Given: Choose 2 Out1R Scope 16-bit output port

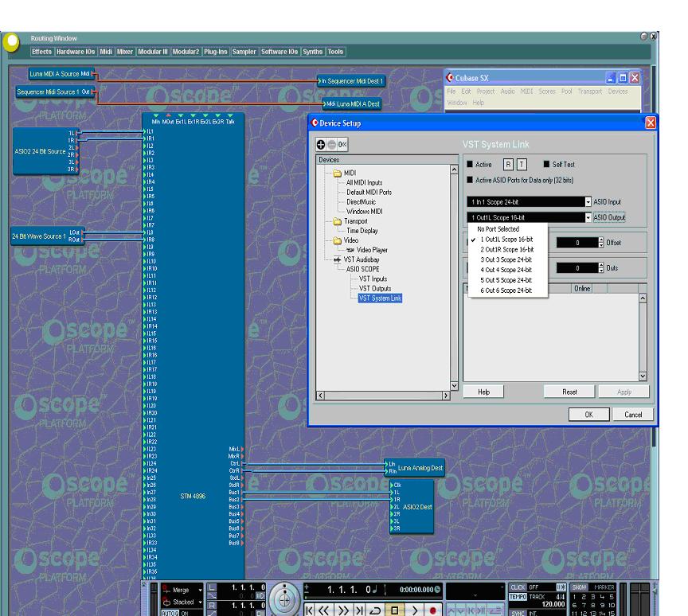Looking at the screenshot, I should (508, 249).
